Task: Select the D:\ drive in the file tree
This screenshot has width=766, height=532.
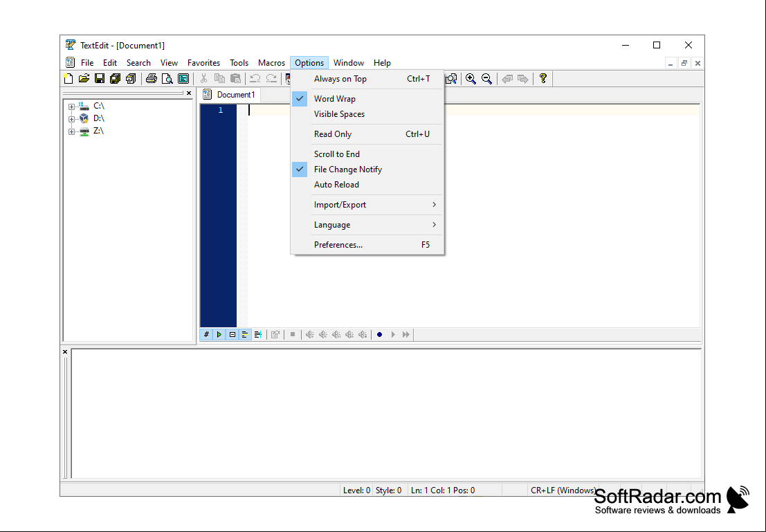Action: (x=99, y=118)
